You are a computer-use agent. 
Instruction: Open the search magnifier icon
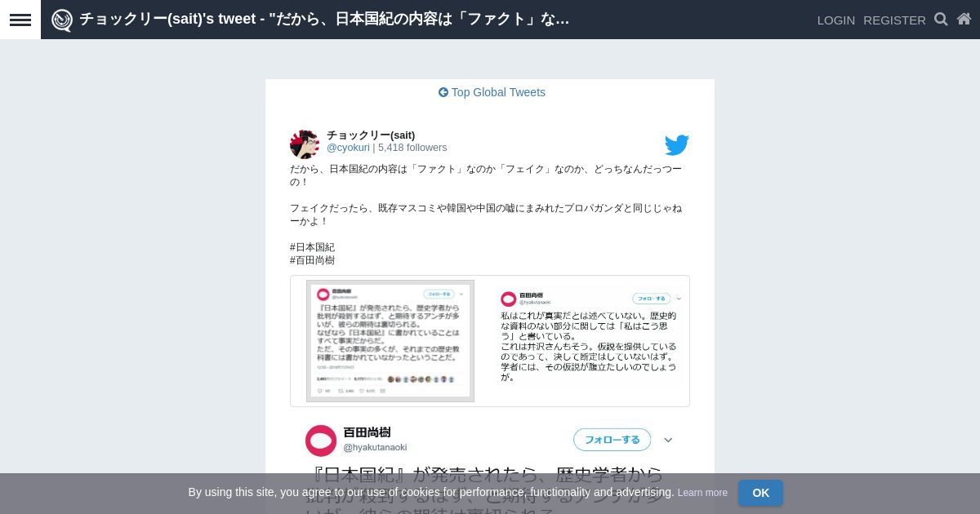coord(941,20)
